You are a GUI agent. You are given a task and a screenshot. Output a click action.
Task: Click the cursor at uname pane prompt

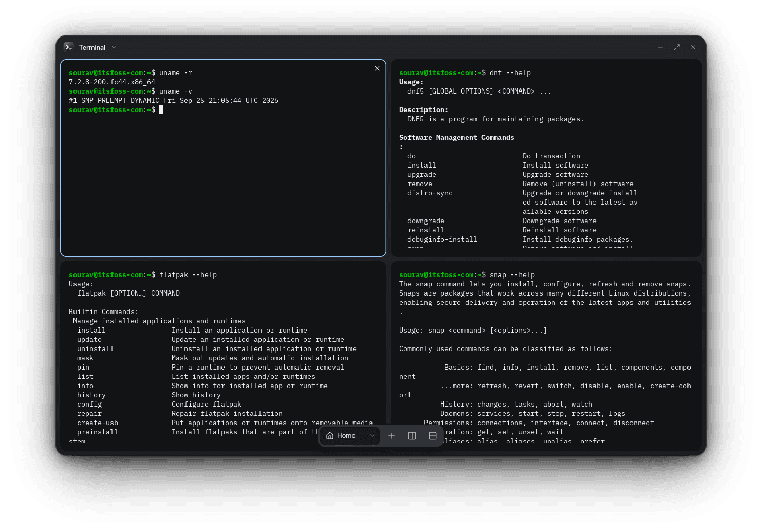pyautogui.click(x=161, y=110)
